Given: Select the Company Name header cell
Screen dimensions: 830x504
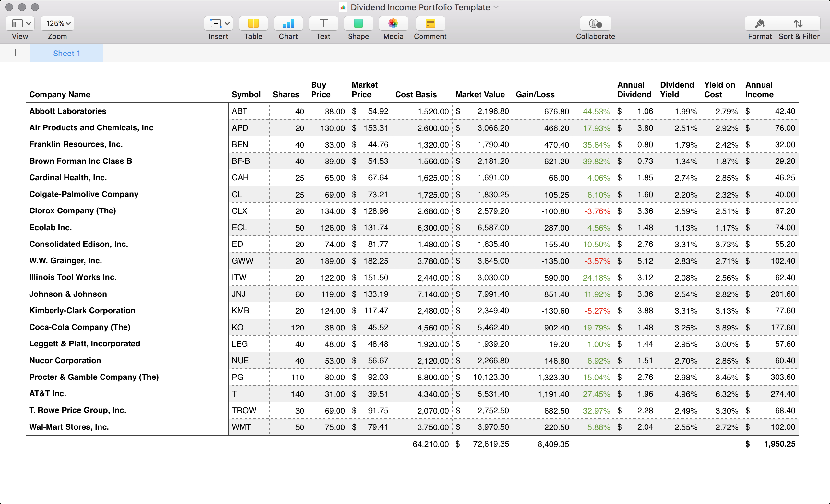Looking at the screenshot, I should click(x=60, y=95).
